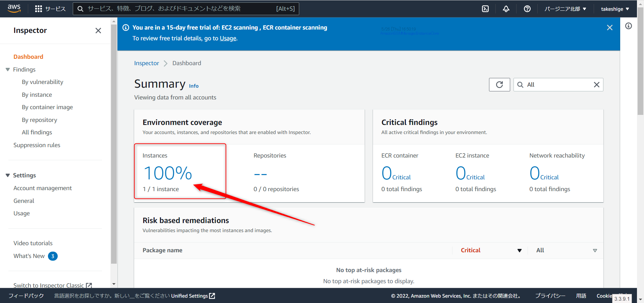Open the info panel icon on right edge
Image resolution: width=644 pixels, height=303 pixels.
click(629, 26)
